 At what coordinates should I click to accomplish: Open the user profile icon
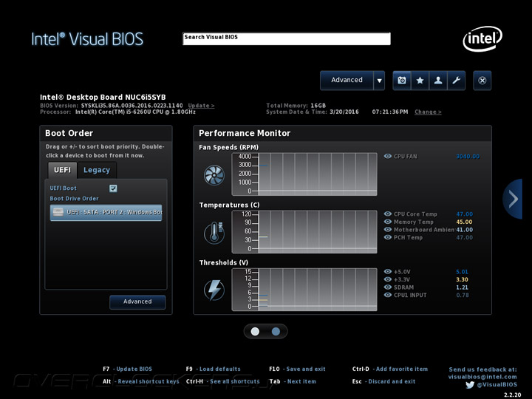[438, 81]
